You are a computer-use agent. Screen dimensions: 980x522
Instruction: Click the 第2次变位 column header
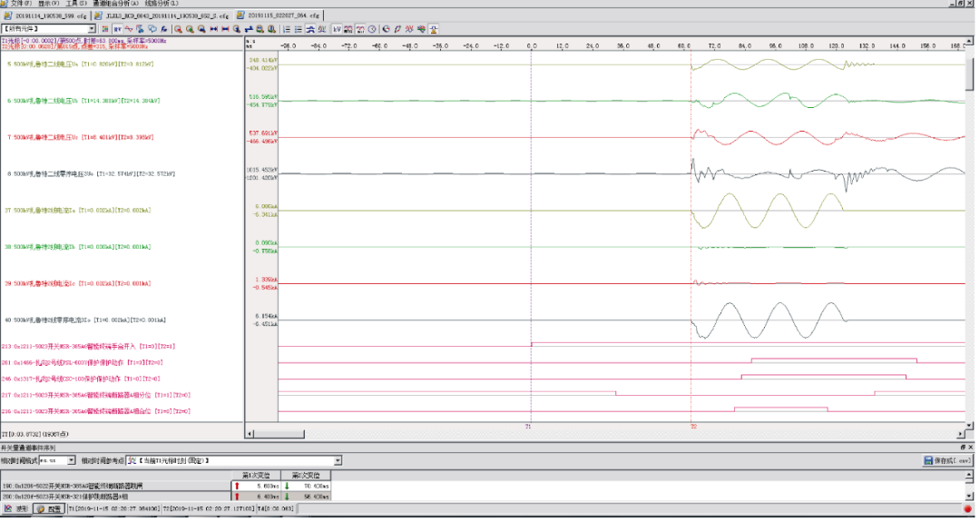tap(306, 476)
